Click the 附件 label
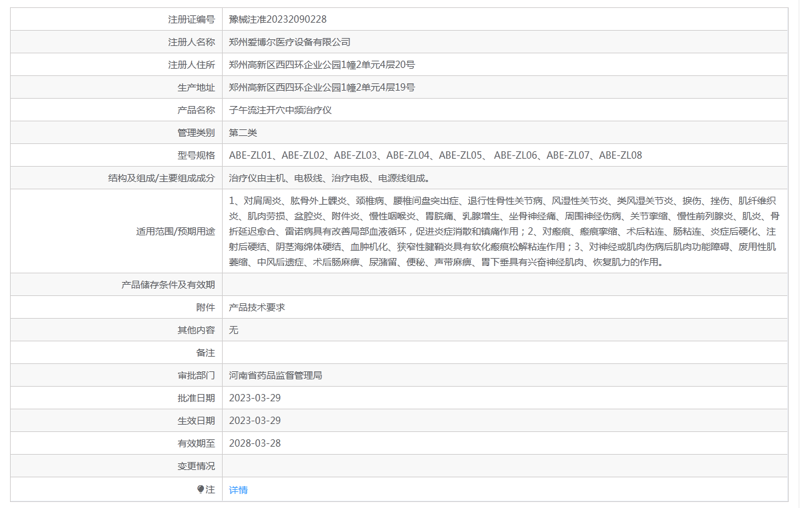Screen dimensions: 812x508 point(205,307)
